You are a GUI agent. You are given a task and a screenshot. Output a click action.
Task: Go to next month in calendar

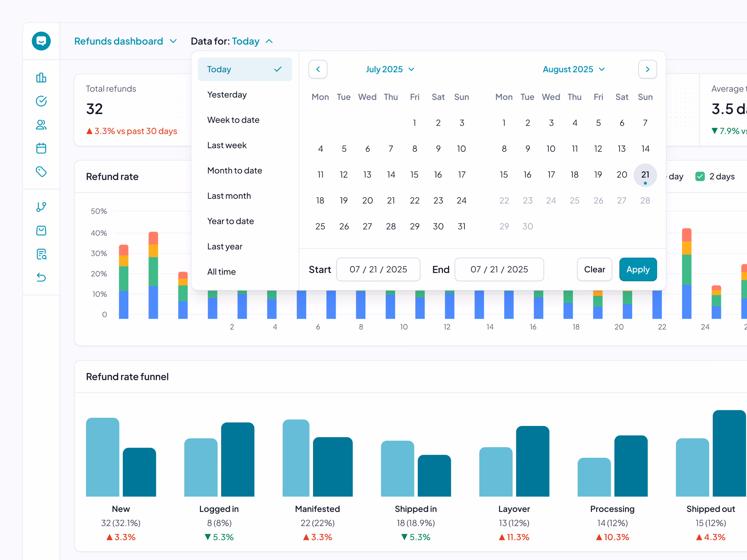point(647,69)
